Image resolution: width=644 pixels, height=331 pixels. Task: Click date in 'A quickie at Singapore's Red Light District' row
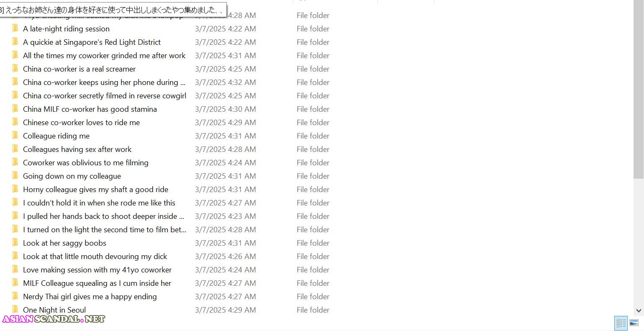[226, 42]
